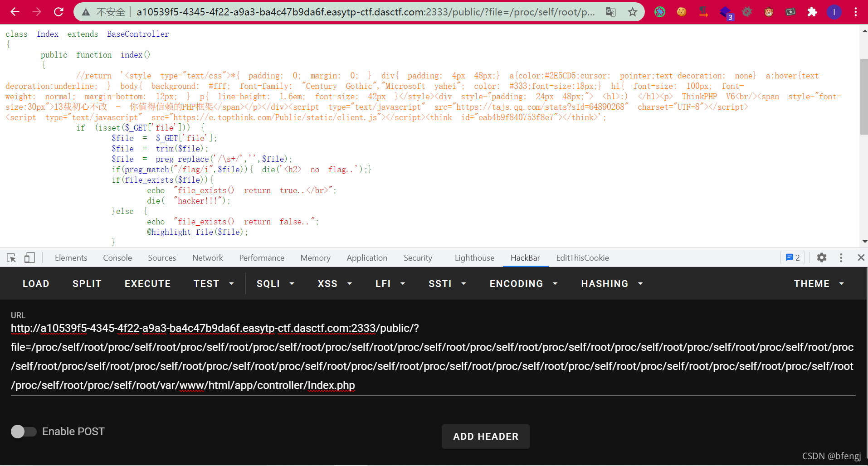The width and height of the screenshot is (868, 466).
Task: Switch to the Console tab
Action: [x=117, y=258]
